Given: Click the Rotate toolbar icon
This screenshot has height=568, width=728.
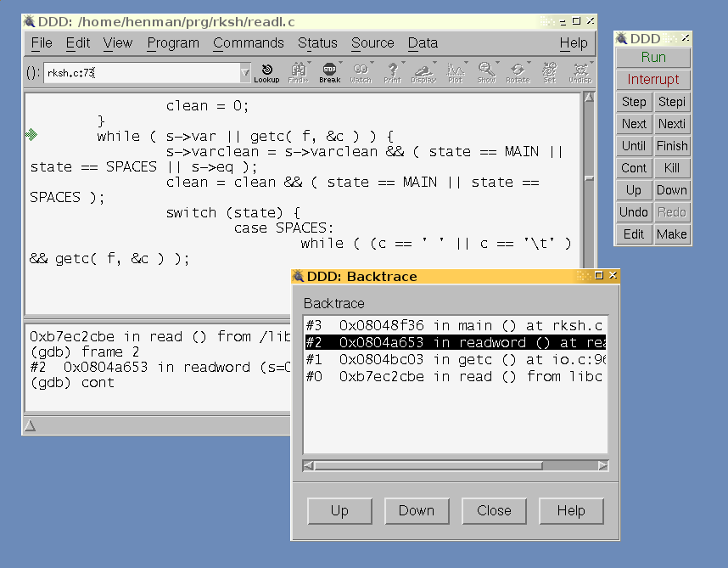Looking at the screenshot, I should pos(518,73).
